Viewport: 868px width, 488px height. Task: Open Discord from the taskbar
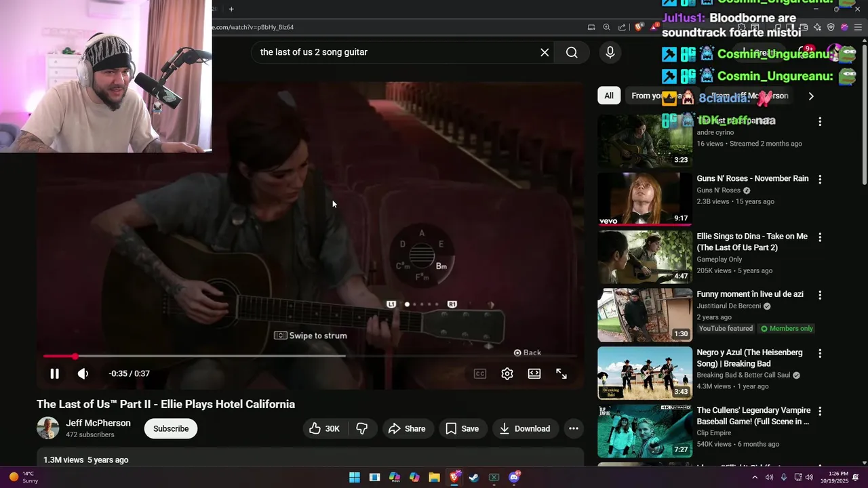[x=514, y=477]
